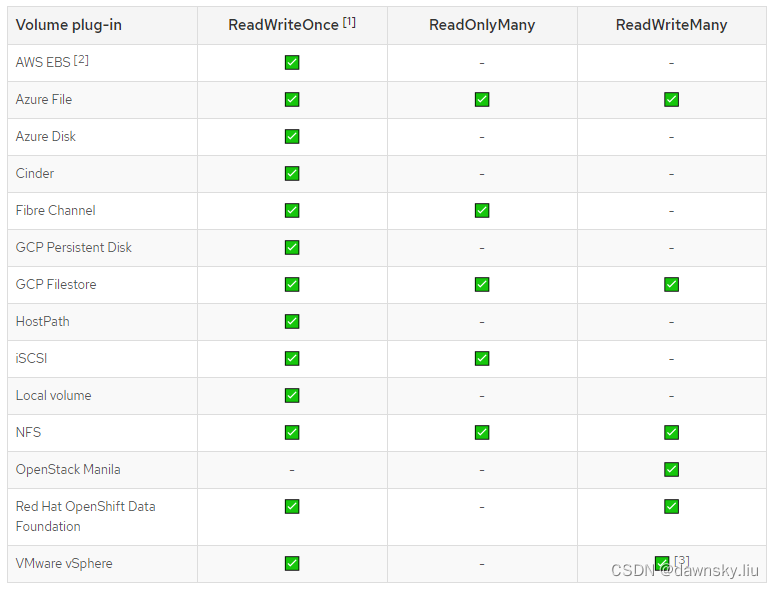This screenshot has width=773, height=589.
Task: Click the Azure File ReadWriteOnce check mark
Action: click(292, 100)
